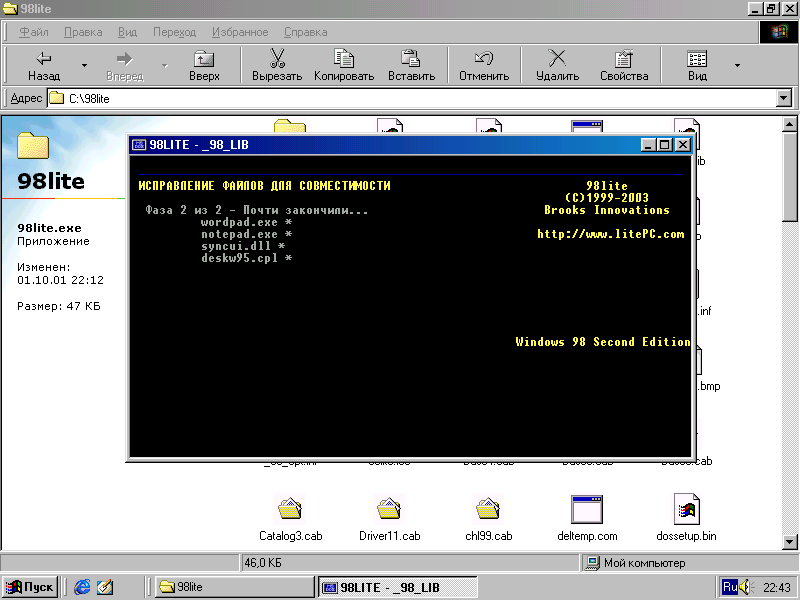Click the 98LITE console system menu icon
Viewport: 800px width, 600px height.
[139, 145]
